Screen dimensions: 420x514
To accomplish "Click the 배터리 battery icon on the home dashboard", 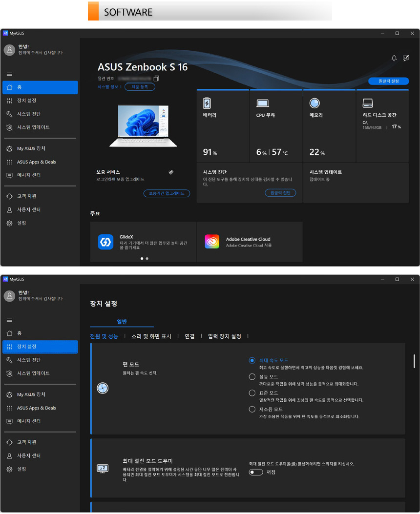I will (207, 103).
